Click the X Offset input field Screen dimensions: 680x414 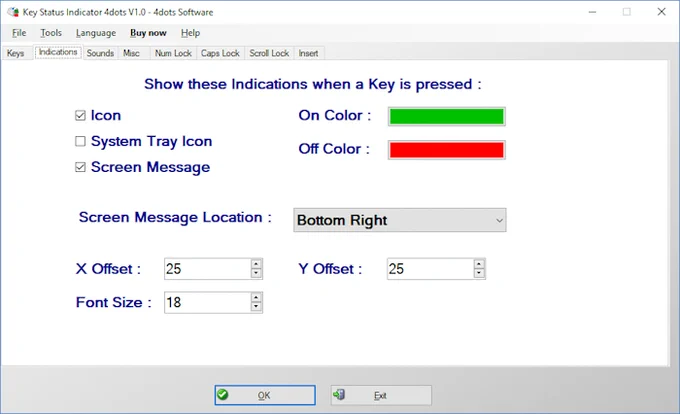pyautogui.click(x=207, y=269)
